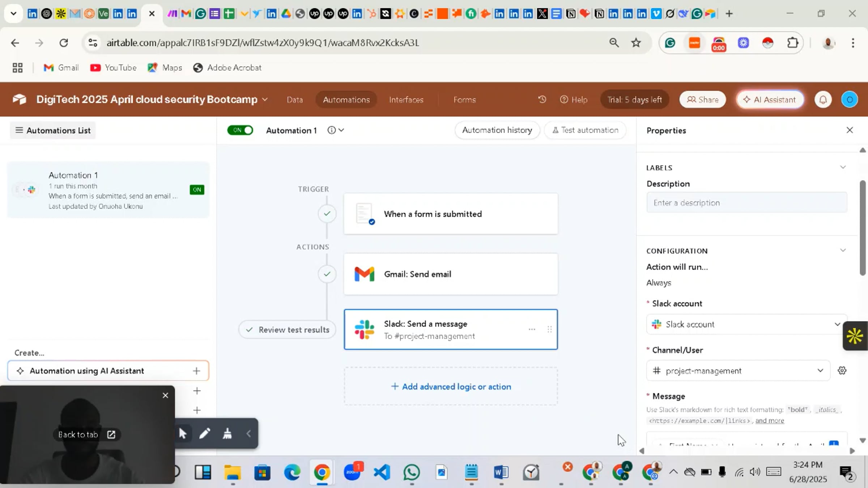Open the Chrome three-dot menu
This screenshot has width=868, height=488.
[853, 43]
